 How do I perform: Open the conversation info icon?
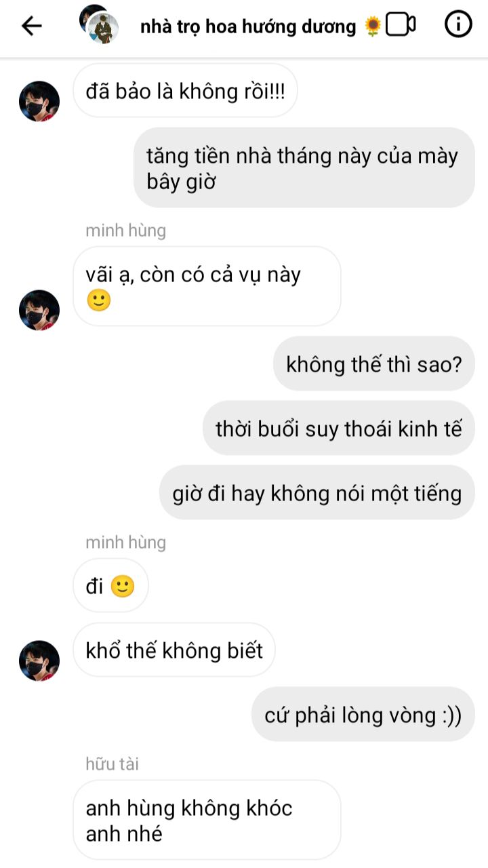pos(458,25)
